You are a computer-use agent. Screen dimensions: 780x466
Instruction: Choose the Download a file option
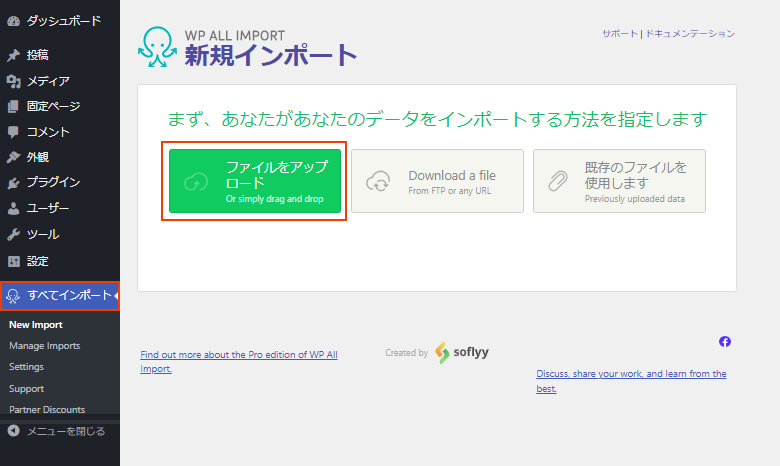tap(437, 181)
